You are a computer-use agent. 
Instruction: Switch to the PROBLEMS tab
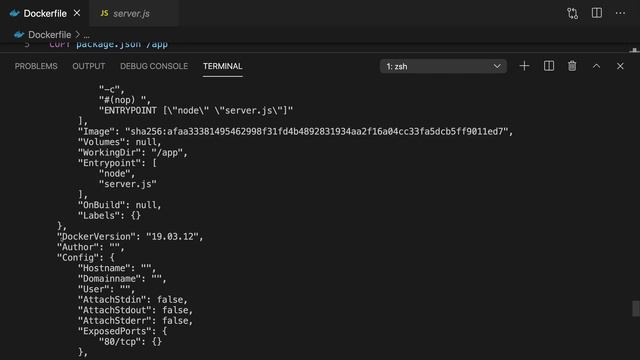click(x=36, y=66)
